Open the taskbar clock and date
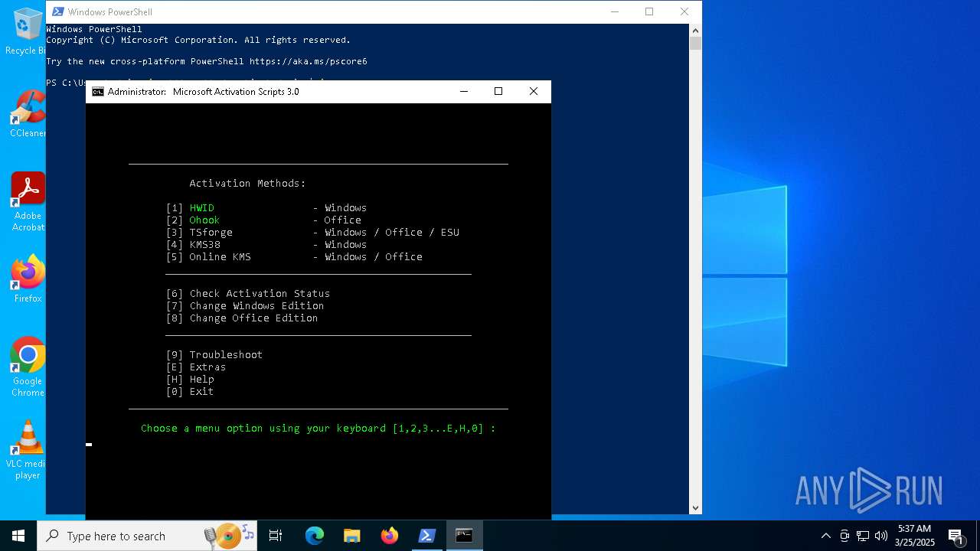This screenshot has height=551, width=980. pos(915,536)
